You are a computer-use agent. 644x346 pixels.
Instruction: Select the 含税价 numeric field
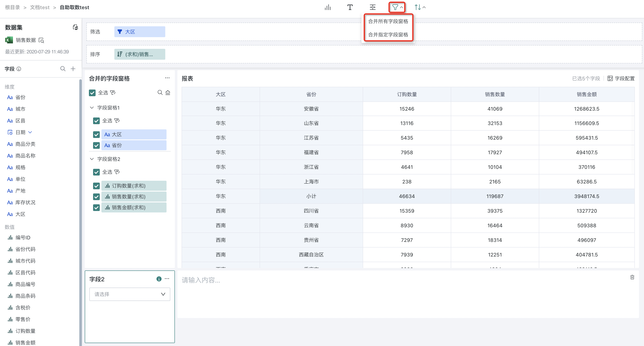pos(23,308)
